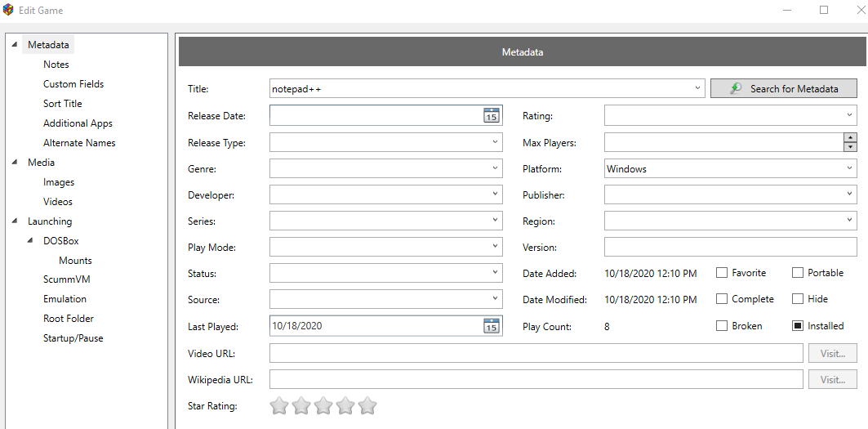
Task: Set Star Rating to three stars
Action: point(323,406)
